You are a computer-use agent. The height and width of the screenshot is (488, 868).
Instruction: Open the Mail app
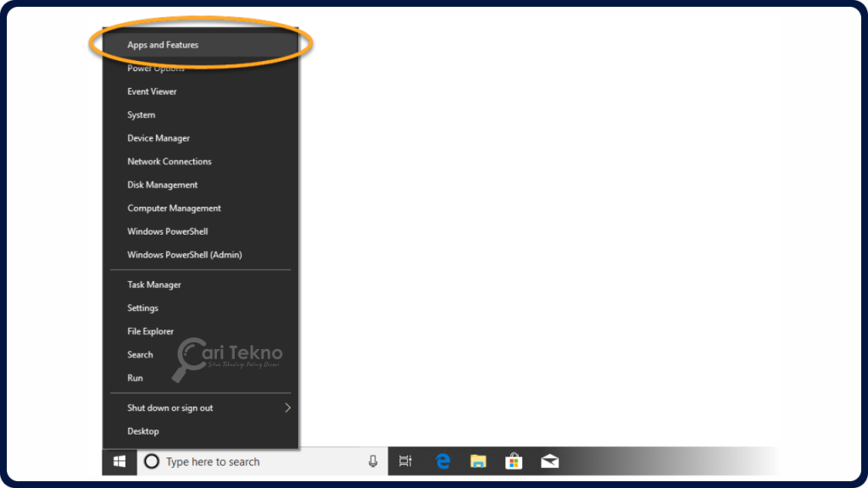click(x=549, y=461)
